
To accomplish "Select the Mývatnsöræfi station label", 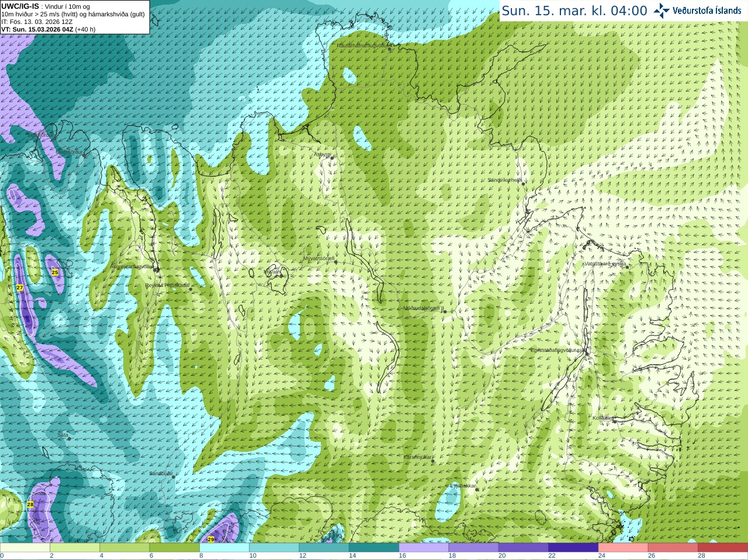I will coord(318,258).
